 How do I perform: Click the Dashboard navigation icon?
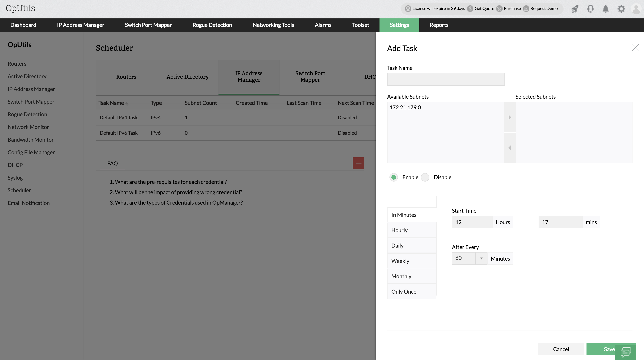pos(23,25)
